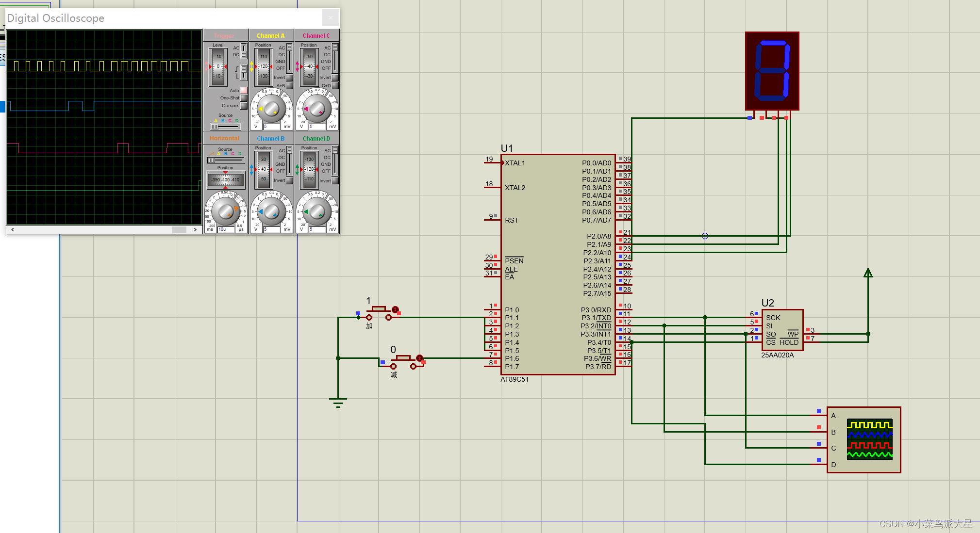The height and width of the screenshot is (533, 980).
Task: Click the Horizontal timebase knob
Action: [225, 211]
